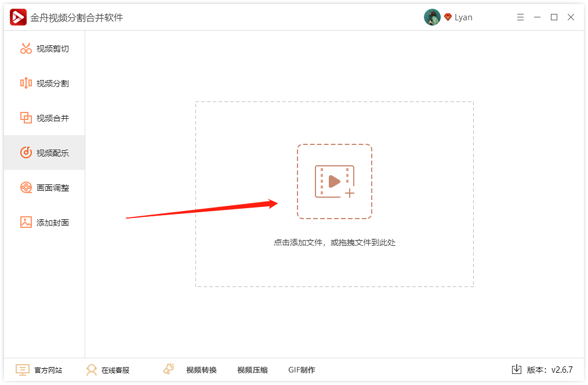Minimize the application window
588x385 pixels.
tap(537, 17)
